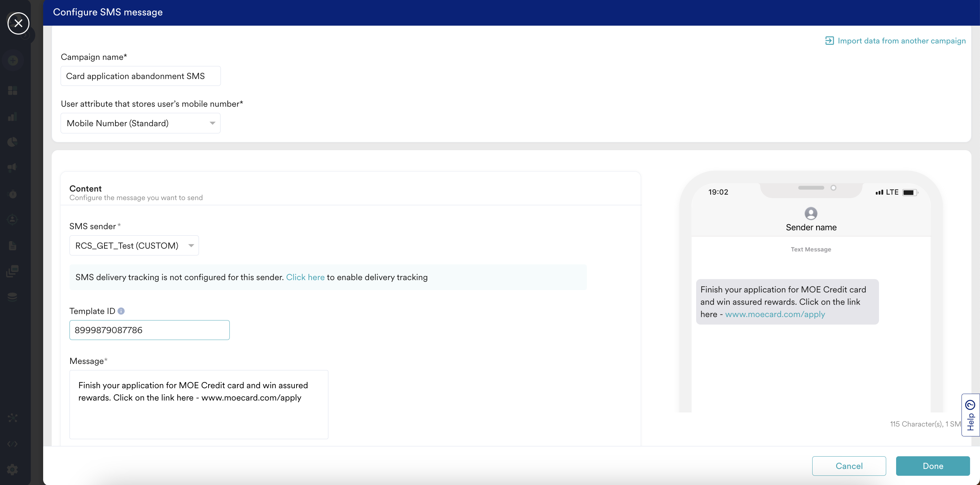This screenshot has width=980, height=485.
Task: Click the settings gear icon in sidebar
Action: pyautogui.click(x=13, y=469)
